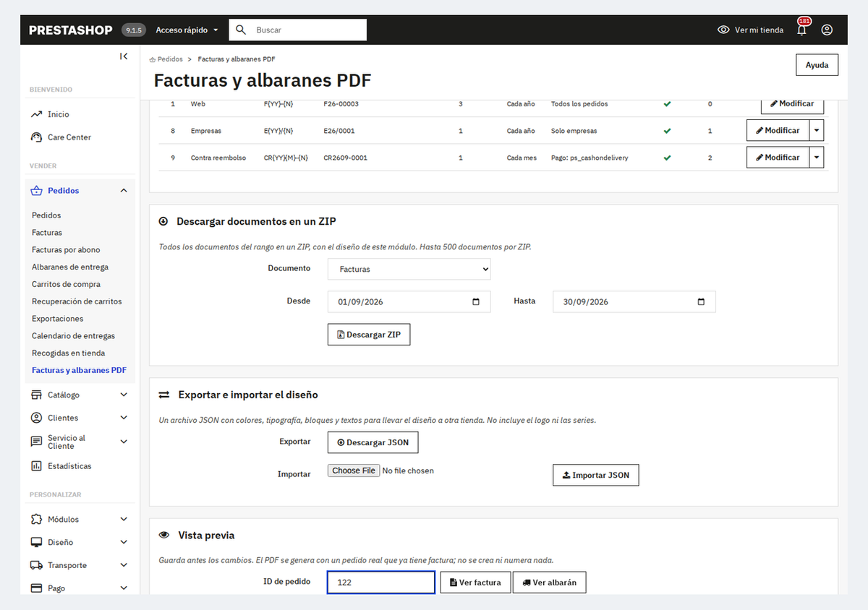
Task: Click the Pedidos breadcrumb link
Action: tap(170, 59)
